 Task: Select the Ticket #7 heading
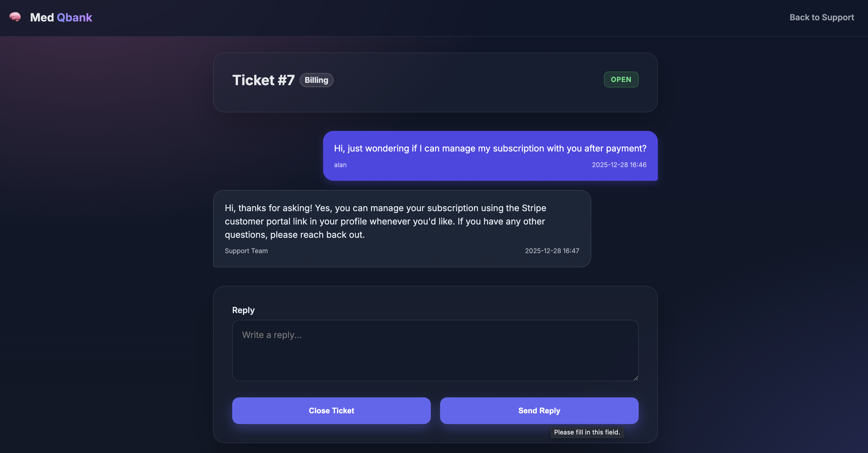[x=263, y=80]
